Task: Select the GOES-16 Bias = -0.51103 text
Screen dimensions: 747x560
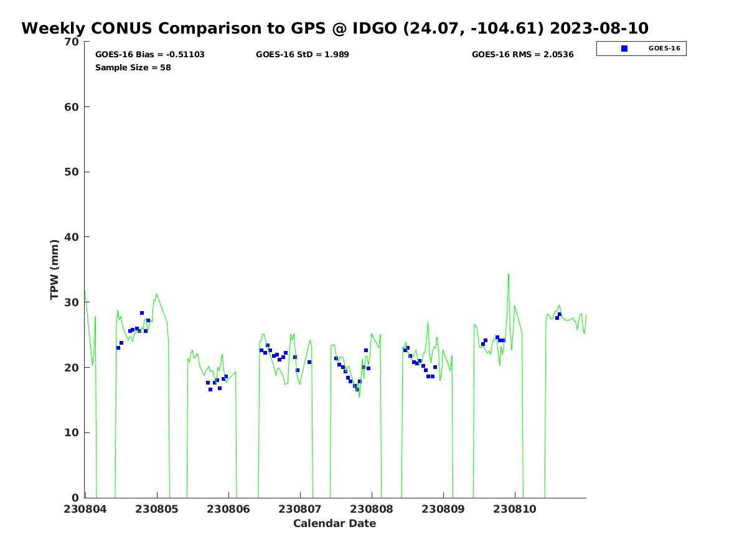Action: (150, 55)
